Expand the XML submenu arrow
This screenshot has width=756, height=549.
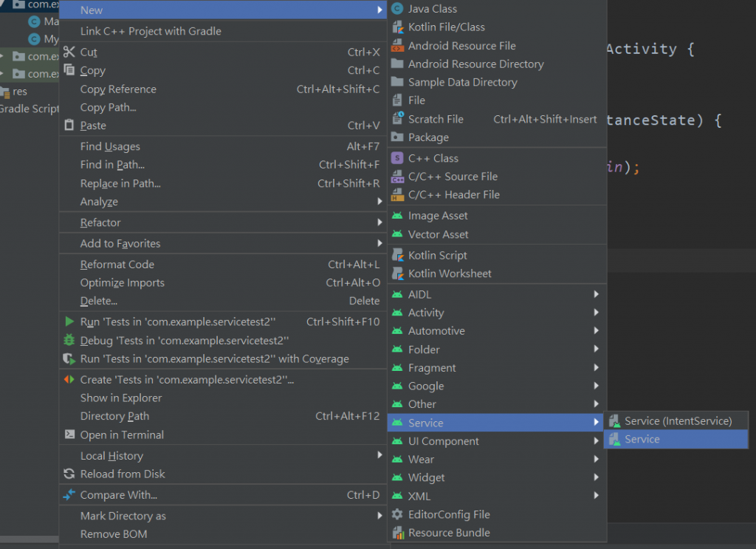597,496
